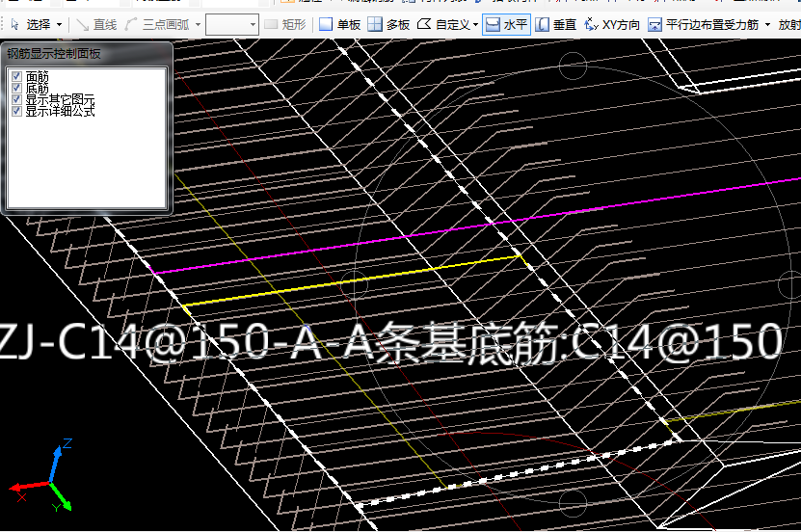The image size is (801, 532).
Task: Toggle the 显示其它图元 checkbox
Action: (16, 99)
